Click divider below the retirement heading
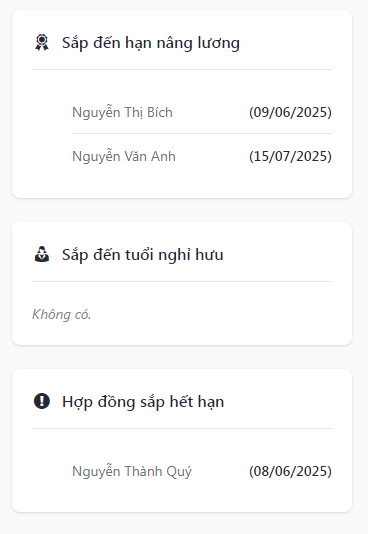The height and width of the screenshot is (534, 368). (182, 281)
